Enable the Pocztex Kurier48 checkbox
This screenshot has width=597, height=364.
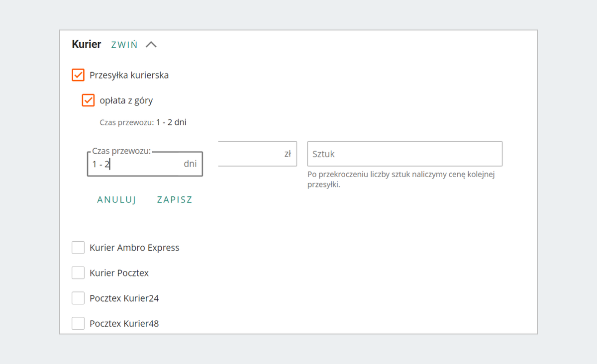pos(78,324)
